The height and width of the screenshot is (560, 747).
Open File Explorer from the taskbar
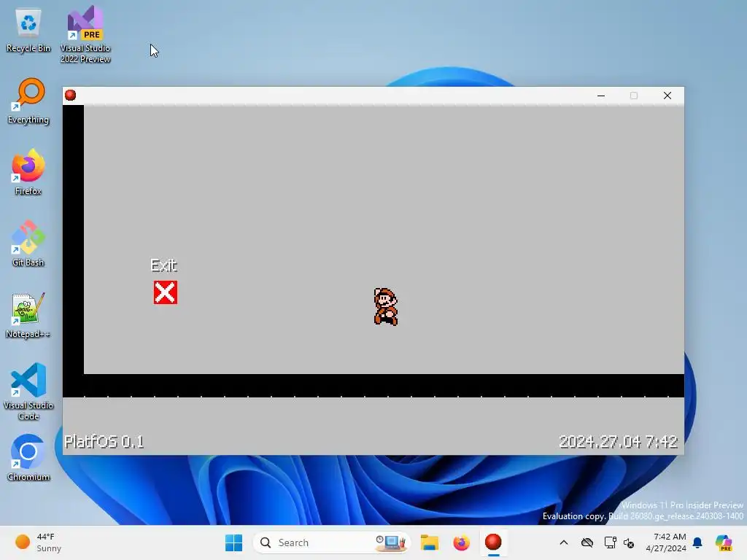click(429, 542)
